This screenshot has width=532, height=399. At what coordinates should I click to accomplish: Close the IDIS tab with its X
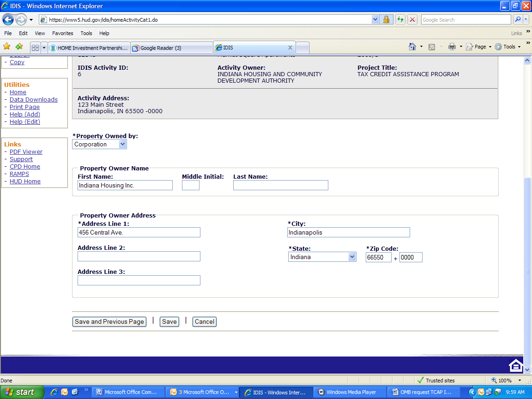pyautogui.click(x=290, y=48)
